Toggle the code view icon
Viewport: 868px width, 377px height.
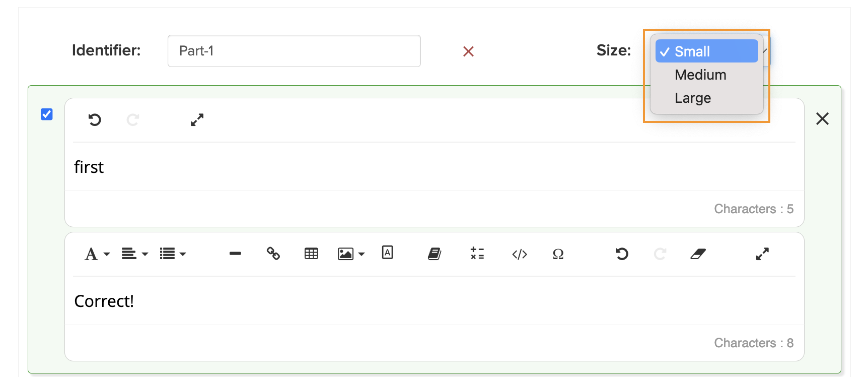click(x=520, y=254)
